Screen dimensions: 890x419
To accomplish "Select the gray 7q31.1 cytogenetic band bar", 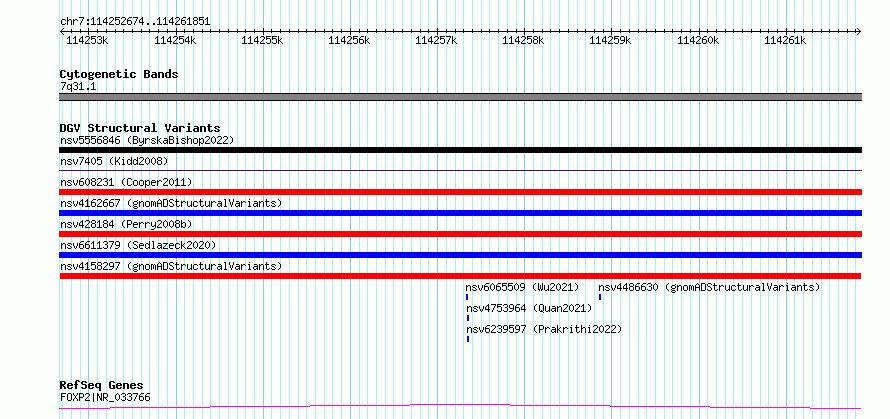I will click(x=460, y=97).
